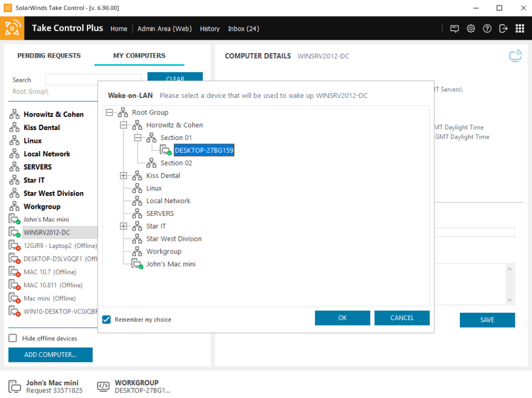Viewport: 532px width, 398px height.
Task: Click the help question mark icon
Action: pos(487,28)
